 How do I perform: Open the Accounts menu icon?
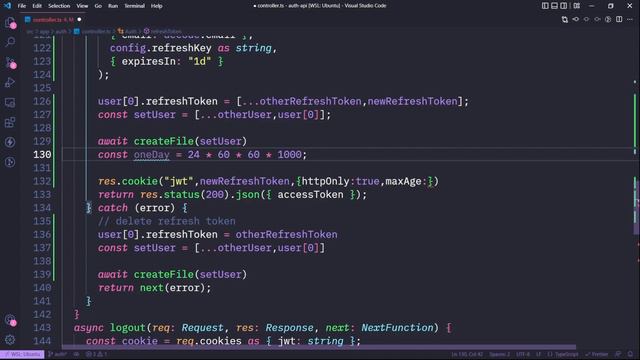10,320
